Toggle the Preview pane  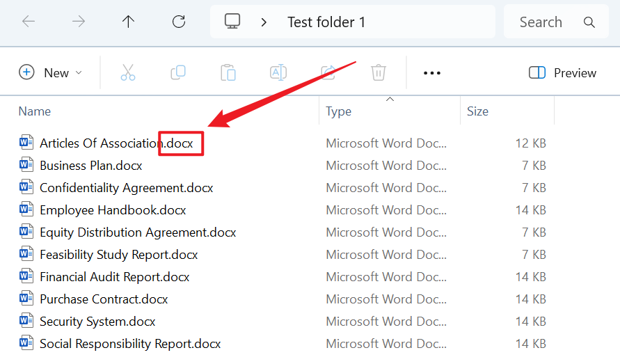tap(562, 73)
